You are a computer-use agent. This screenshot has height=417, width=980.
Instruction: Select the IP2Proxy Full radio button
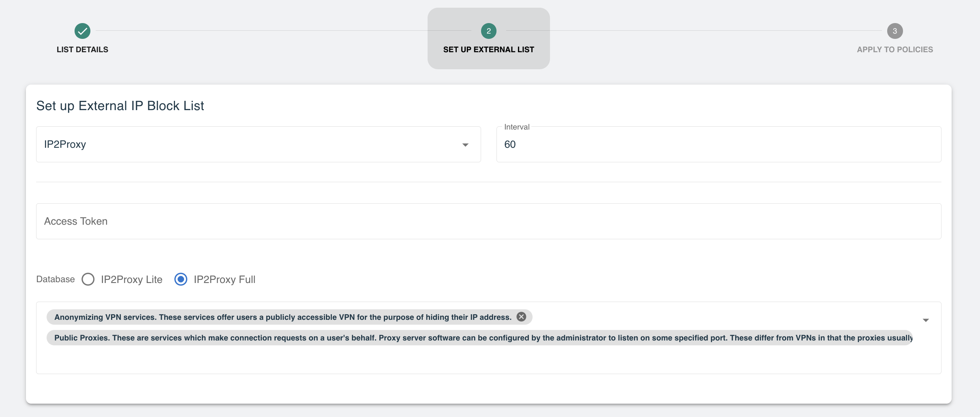(x=181, y=279)
